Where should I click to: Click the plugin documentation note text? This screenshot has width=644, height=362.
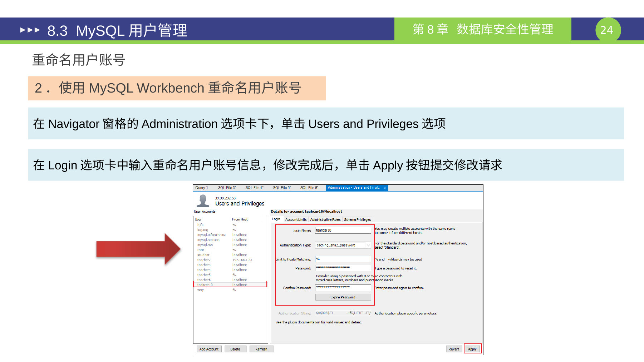tap(319, 322)
